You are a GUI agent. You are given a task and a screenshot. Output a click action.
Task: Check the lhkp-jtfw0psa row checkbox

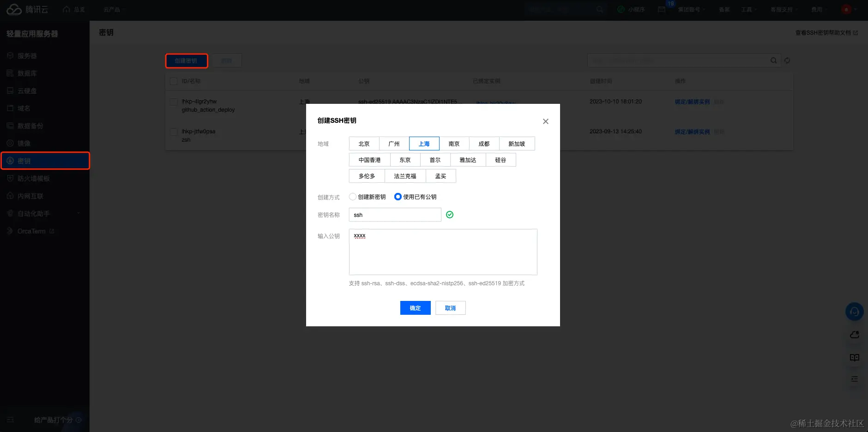click(x=174, y=132)
